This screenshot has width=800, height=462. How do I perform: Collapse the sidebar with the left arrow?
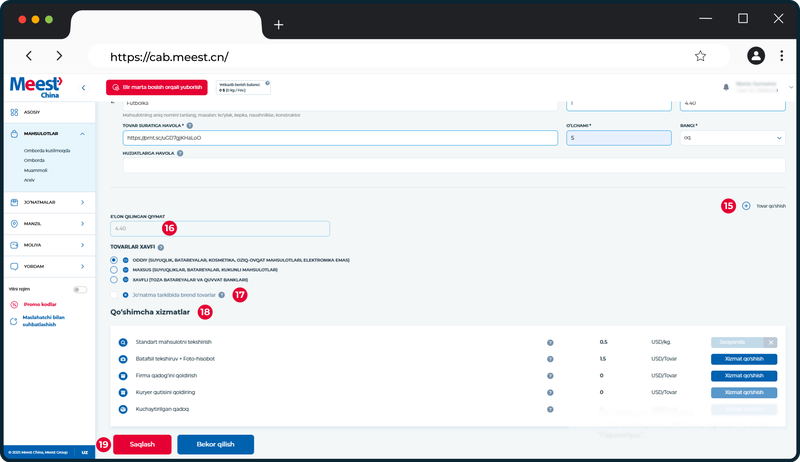tap(84, 88)
